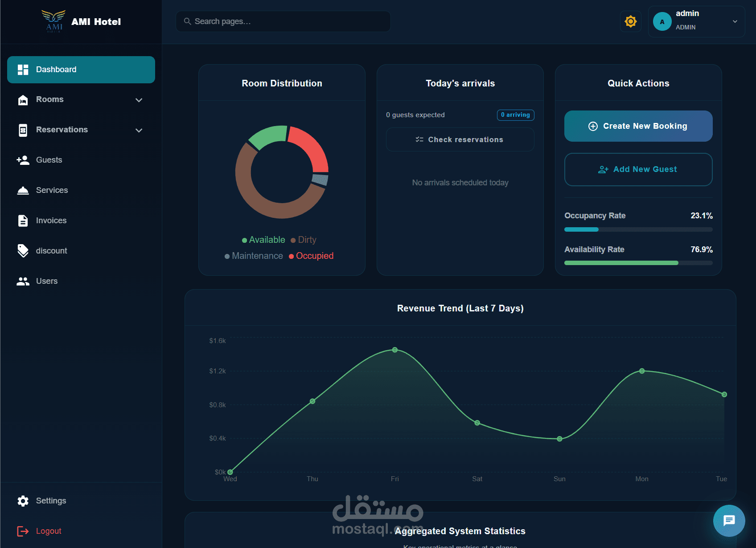The image size is (756, 548).
Task: Click the Dashboard grid icon
Action: [23, 70]
